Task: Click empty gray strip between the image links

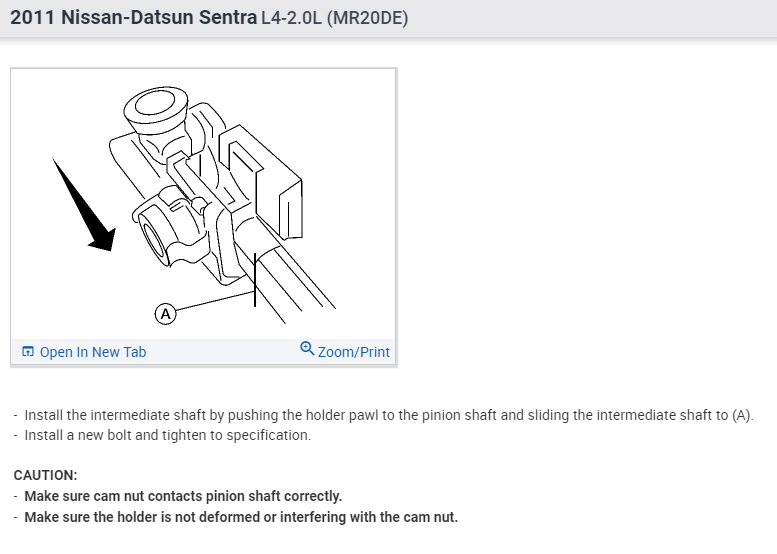Action: (x=222, y=352)
